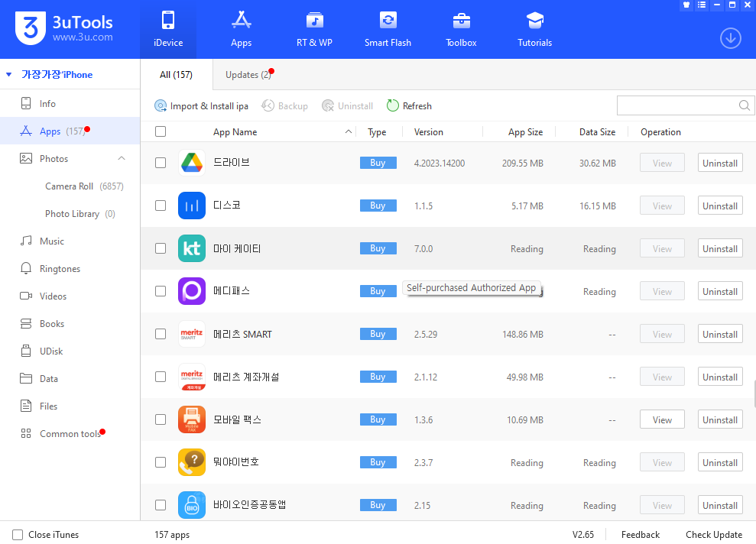Select Apps (157) in sidebar
This screenshot has height=544, width=756.
coord(70,131)
